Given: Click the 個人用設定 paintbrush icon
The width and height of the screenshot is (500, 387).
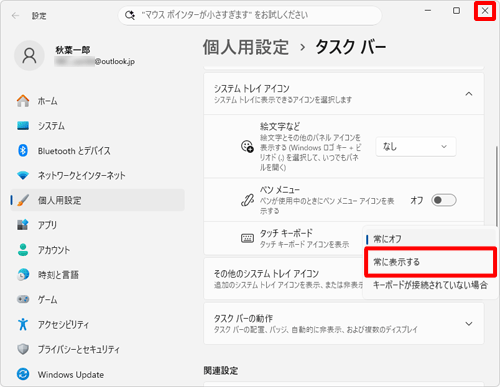Looking at the screenshot, I should coord(23,200).
